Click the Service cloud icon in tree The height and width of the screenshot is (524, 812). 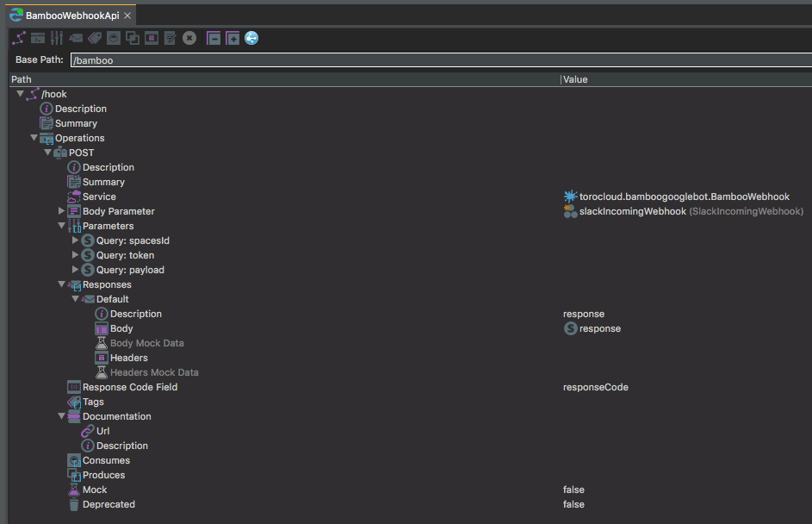coord(74,197)
